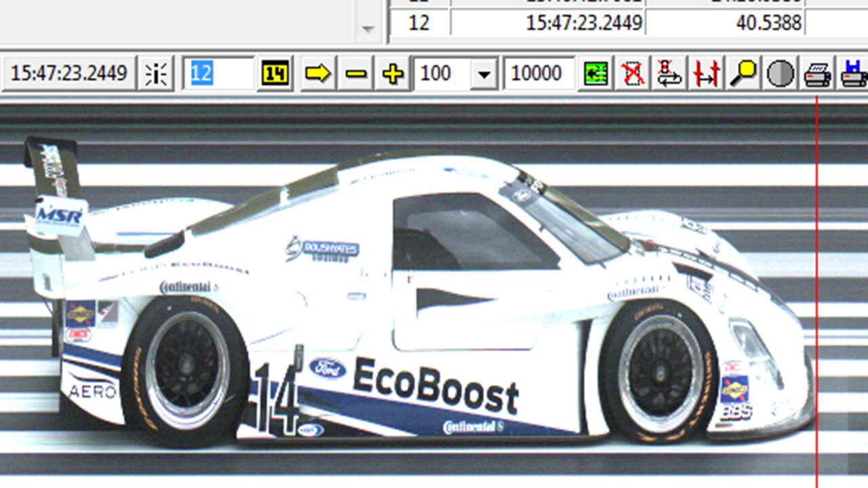Click the scroll down arrow above toolbar
Image resolution: width=868 pixels, height=488 pixels.
pos(368,29)
